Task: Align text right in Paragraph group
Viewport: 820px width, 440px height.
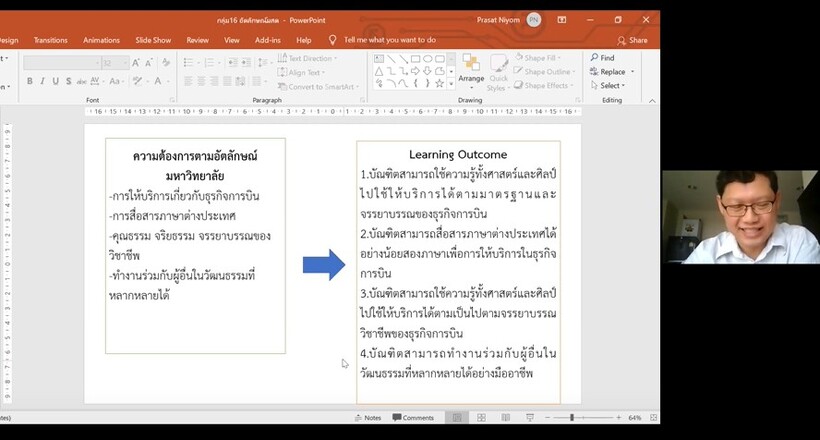Action: pyautogui.click(x=214, y=81)
